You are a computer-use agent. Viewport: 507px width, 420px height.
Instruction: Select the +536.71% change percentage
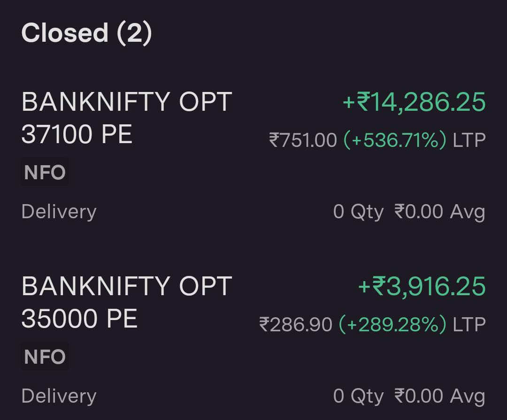click(395, 140)
